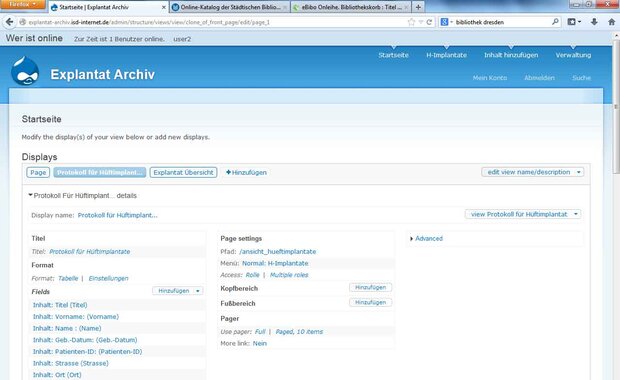Open the dropdown arrow next to Fields Hinzufügen

(x=198, y=291)
